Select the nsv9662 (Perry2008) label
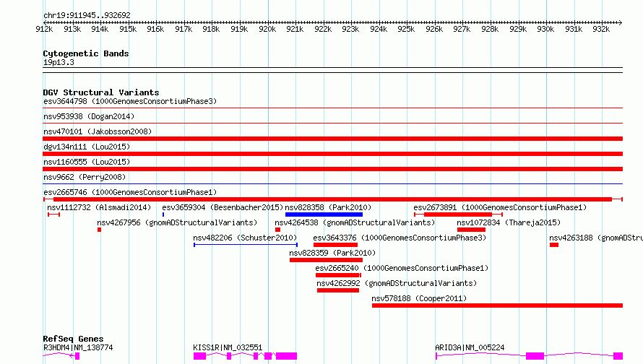643x364 pixels. (85, 177)
